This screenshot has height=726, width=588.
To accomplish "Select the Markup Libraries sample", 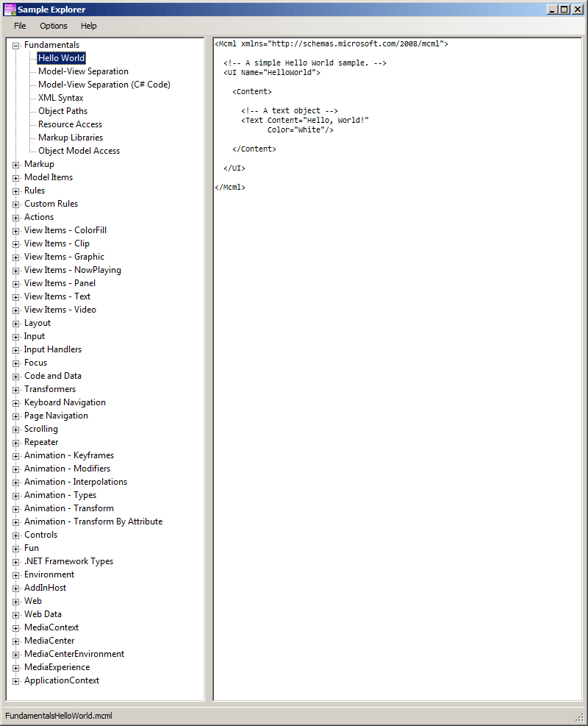I will click(71, 138).
